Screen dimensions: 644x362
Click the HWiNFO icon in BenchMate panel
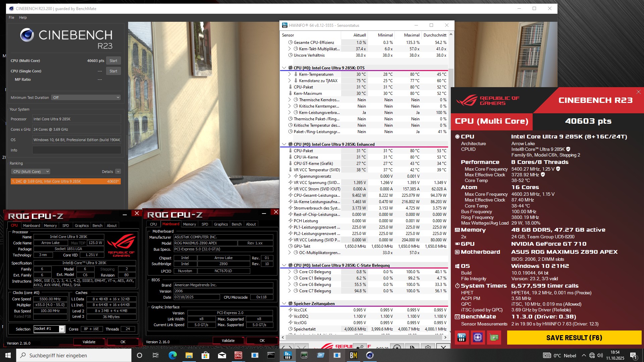[462, 338]
